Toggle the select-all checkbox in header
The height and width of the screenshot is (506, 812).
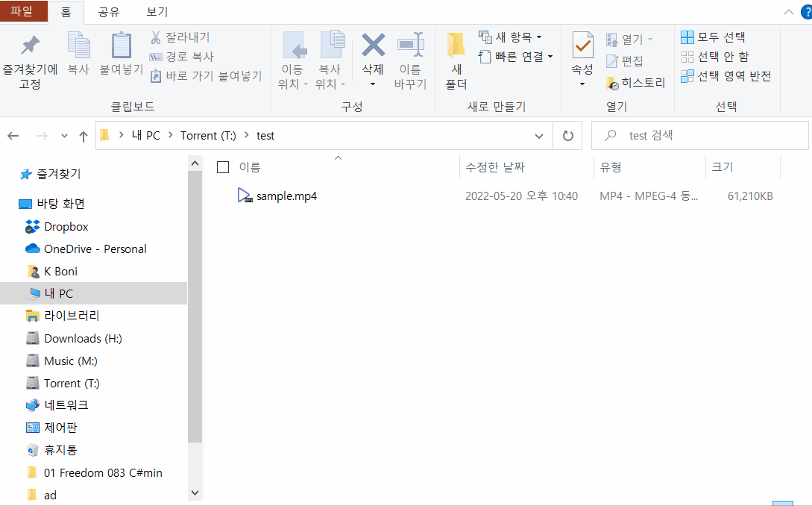(223, 167)
